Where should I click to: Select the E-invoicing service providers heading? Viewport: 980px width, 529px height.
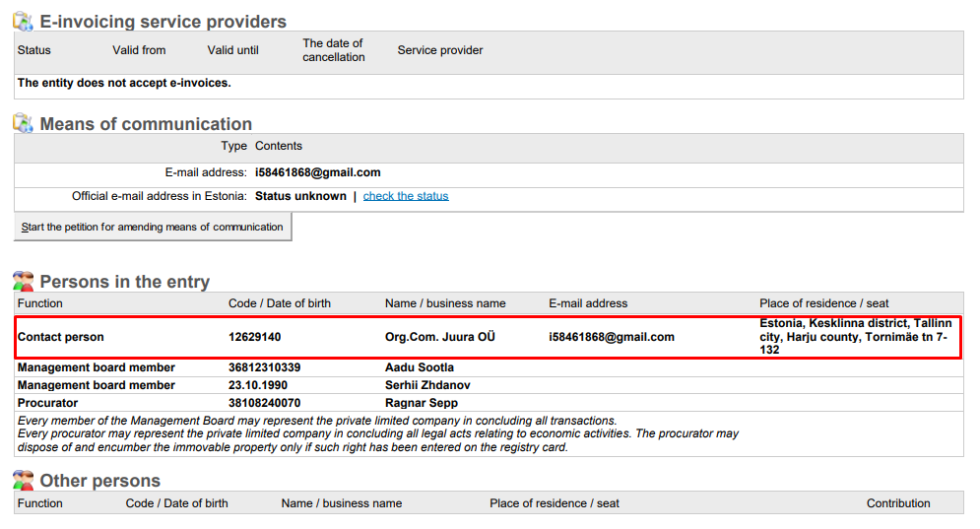pyautogui.click(x=163, y=22)
